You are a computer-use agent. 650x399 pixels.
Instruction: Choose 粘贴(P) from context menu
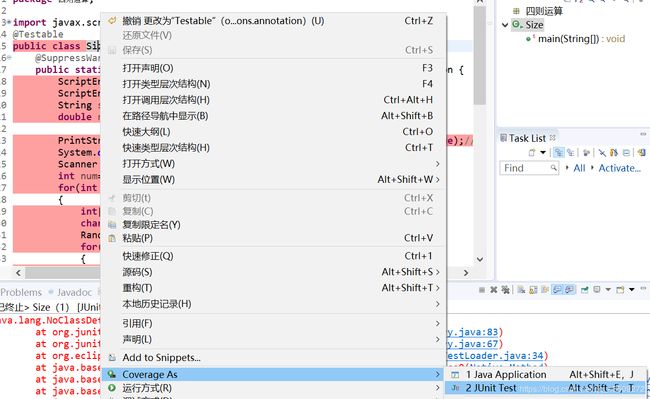274,238
